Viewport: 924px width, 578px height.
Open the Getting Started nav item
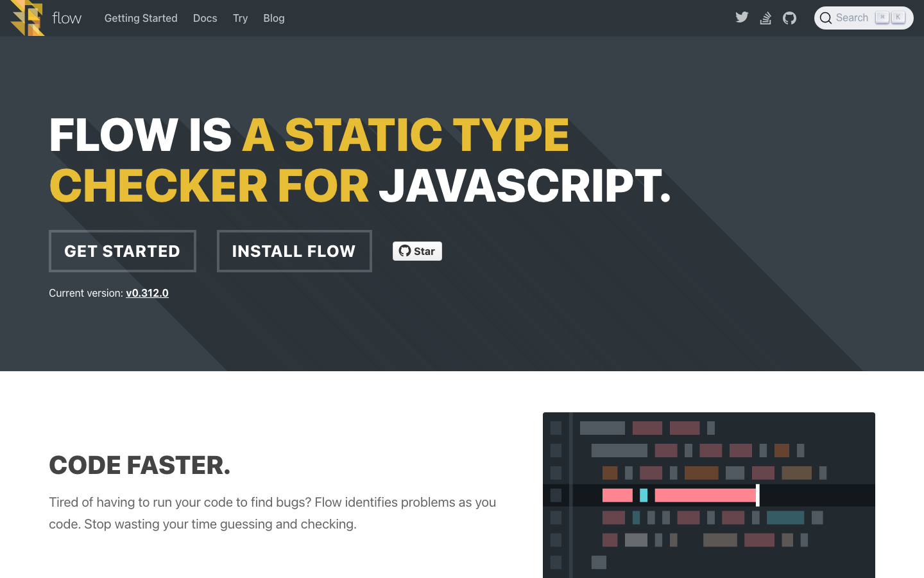(x=141, y=18)
